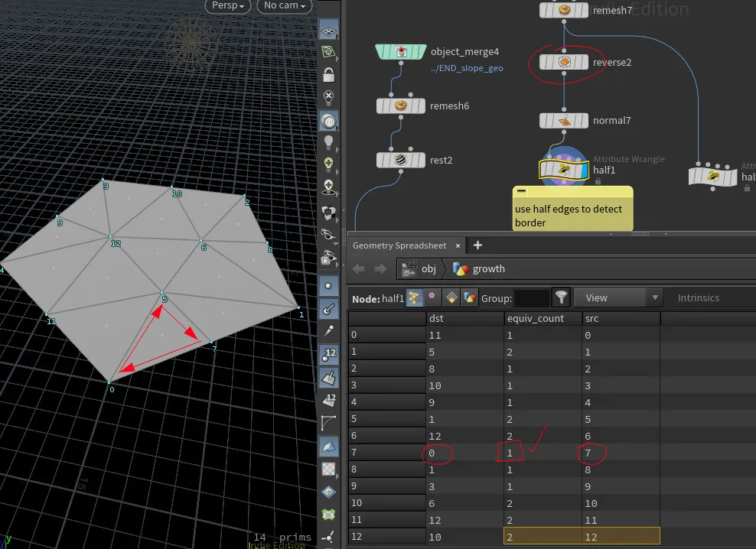
Task: Select the normal7 node
Action: pyautogui.click(x=564, y=121)
